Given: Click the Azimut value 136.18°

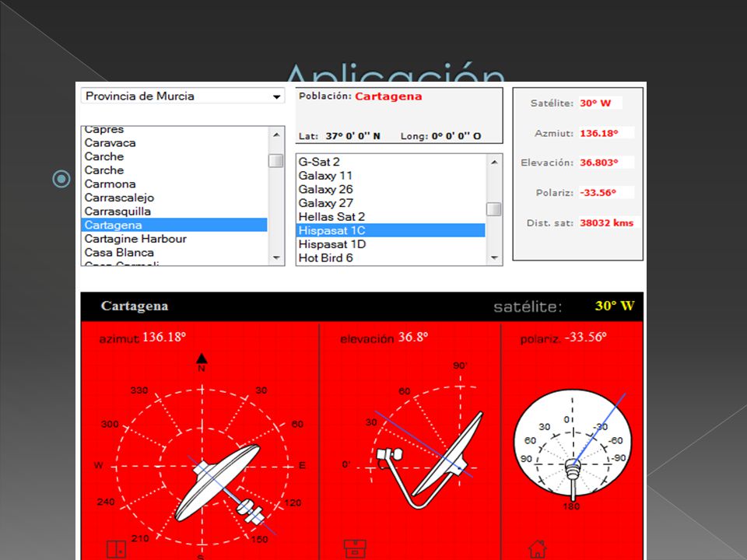Looking at the screenshot, I should [599, 133].
